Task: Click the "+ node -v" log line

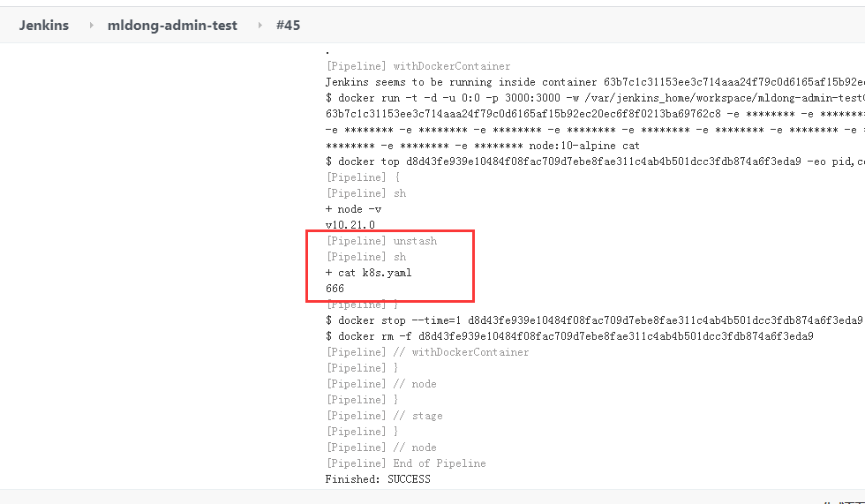Action: [354, 208]
